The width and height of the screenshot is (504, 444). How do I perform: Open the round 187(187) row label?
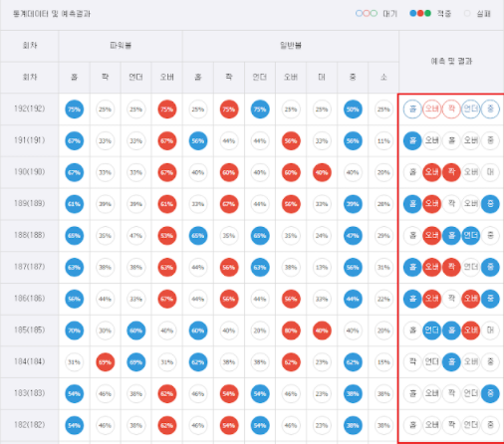30,267
